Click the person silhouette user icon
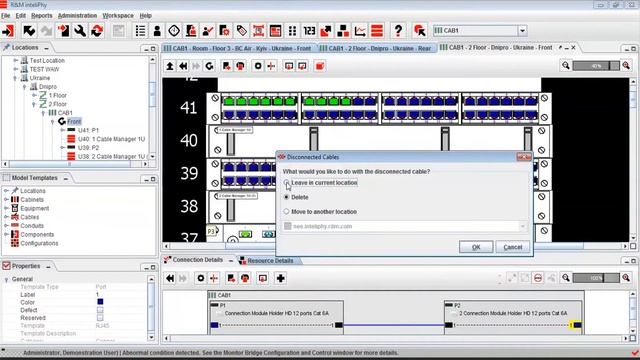This screenshot has width=640, height=360. [x=157, y=31]
